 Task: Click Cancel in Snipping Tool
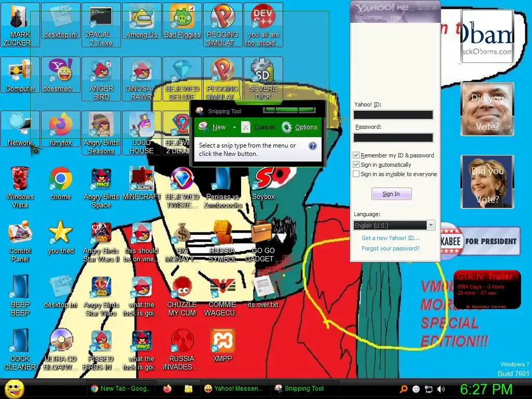coord(258,127)
